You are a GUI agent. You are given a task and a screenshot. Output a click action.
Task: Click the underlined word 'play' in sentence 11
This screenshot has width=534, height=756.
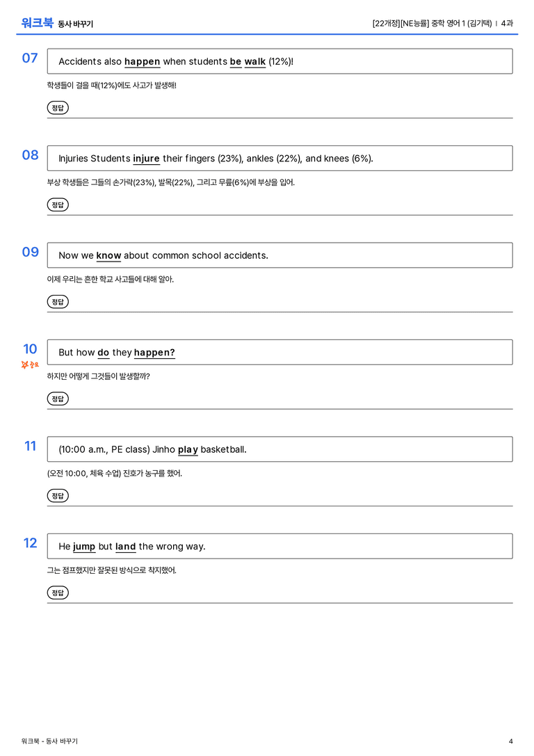[188, 449]
